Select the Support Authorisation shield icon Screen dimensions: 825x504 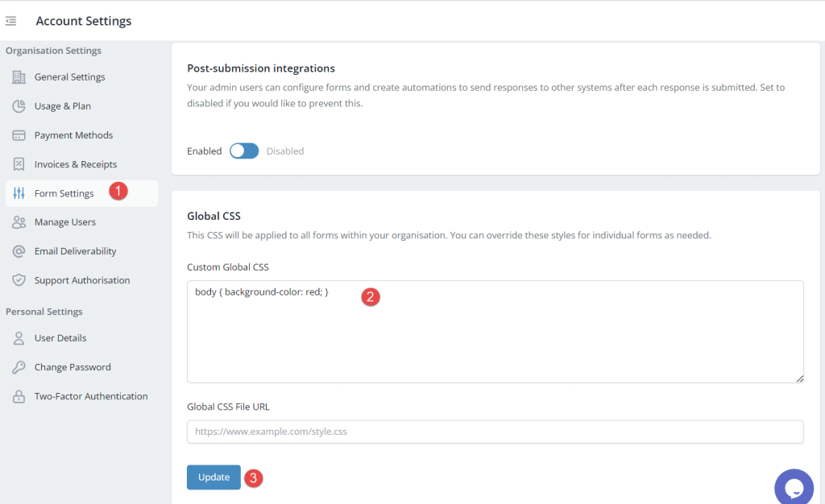click(x=19, y=279)
